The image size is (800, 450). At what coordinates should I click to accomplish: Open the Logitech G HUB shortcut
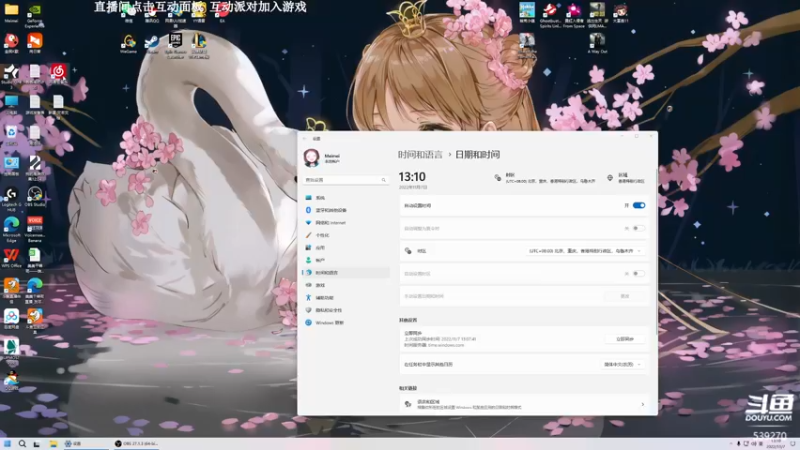pos(11,199)
